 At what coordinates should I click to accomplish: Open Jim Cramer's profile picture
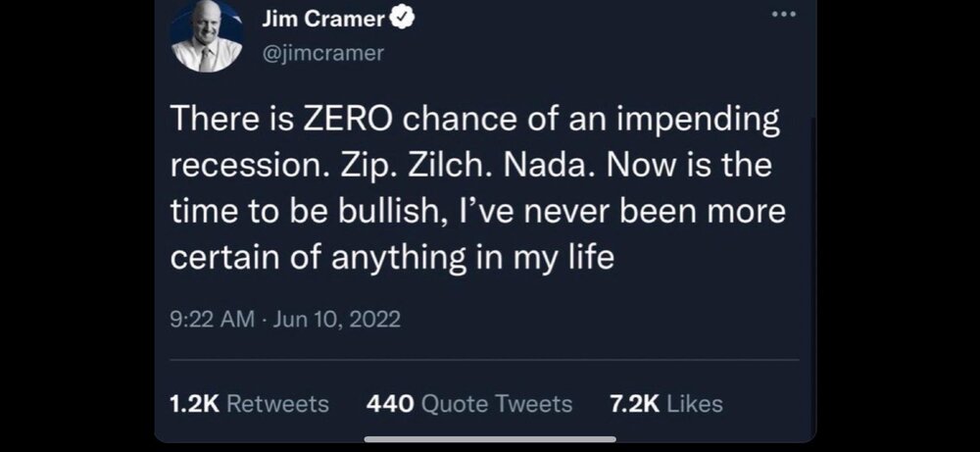click(x=206, y=37)
